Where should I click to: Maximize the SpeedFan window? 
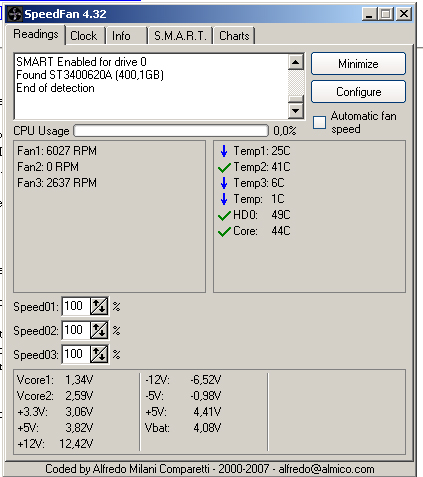[386, 14]
